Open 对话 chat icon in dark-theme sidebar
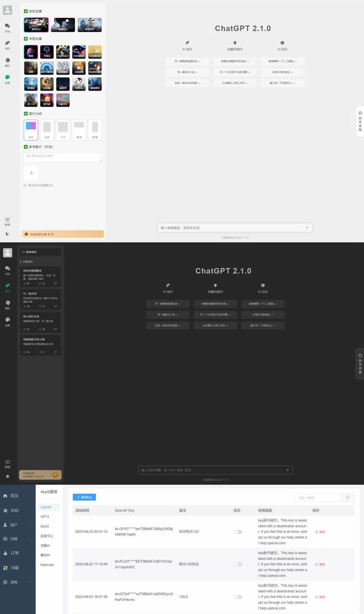Image resolution: width=364 pixels, height=614 pixels. [7, 270]
